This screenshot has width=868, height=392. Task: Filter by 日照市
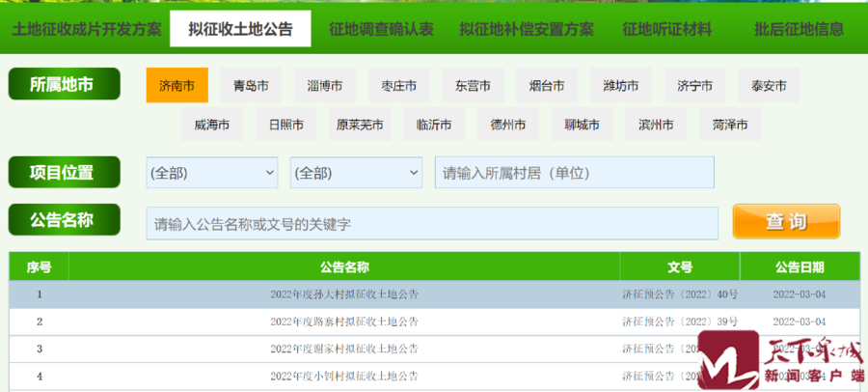tap(286, 125)
